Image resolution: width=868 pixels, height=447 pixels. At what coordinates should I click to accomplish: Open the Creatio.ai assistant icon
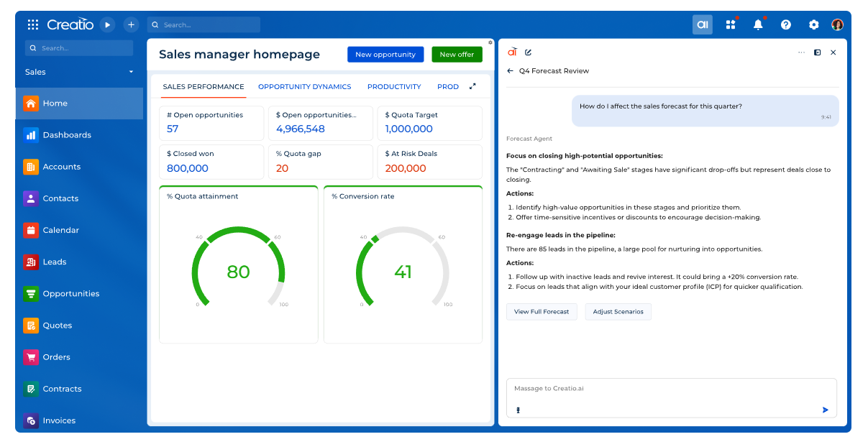pyautogui.click(x=702, y=24)
